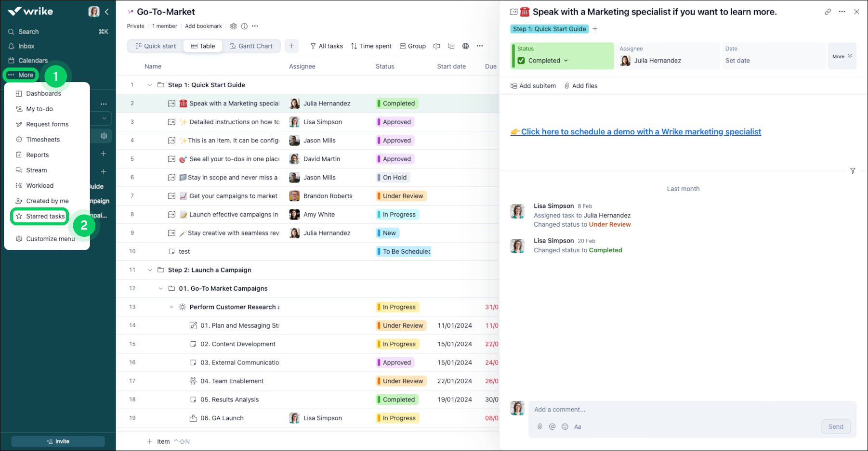Click the @ mention icon in comment box
The height and width of the screenshot is (451, 868).
click(552, 426)
